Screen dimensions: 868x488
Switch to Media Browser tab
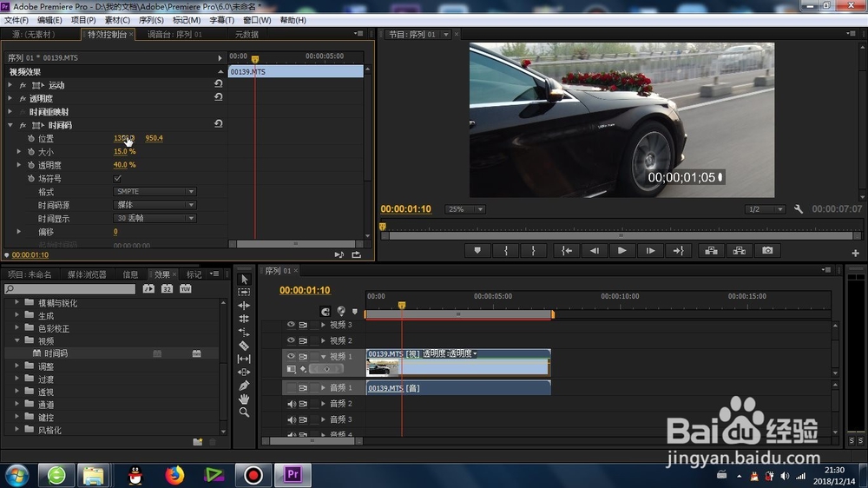pyautogui.click(x=87, y=274)
